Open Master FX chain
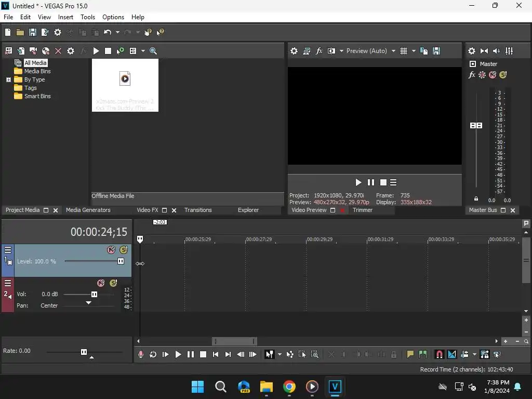The width and height of the screenshot is (532, 399). [472, 75]
